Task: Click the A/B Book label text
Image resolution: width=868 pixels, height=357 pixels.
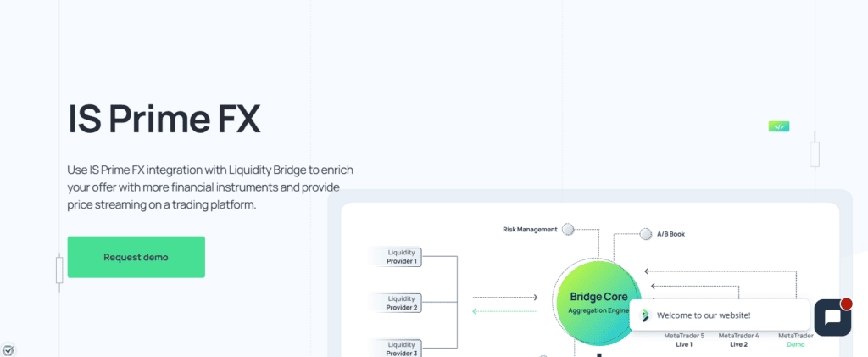Action: point(671,234)
